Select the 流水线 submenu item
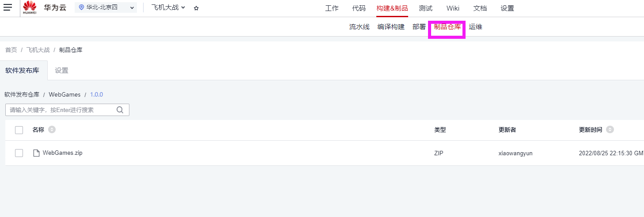This screenshot has height=217, width=644. pos(359,27)
